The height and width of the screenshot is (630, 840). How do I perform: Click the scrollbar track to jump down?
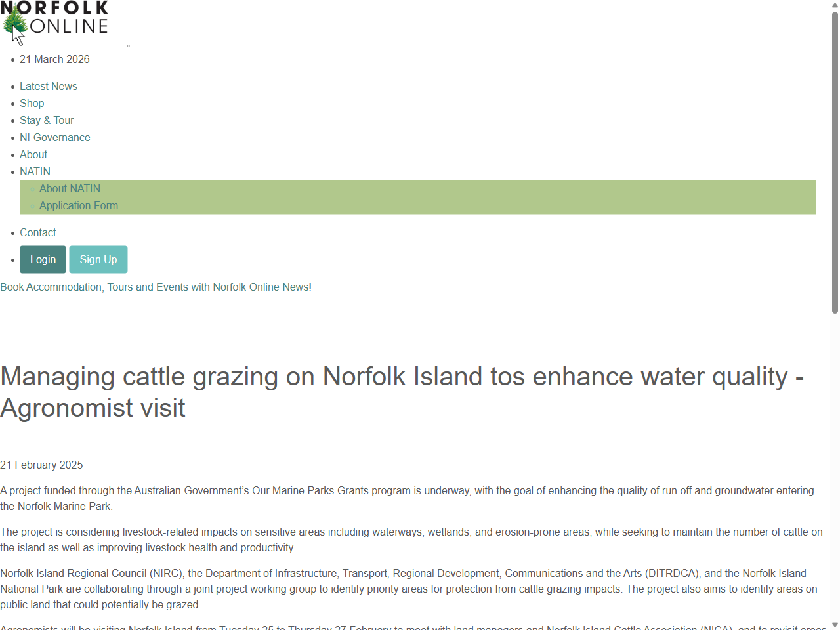point(834,459)
